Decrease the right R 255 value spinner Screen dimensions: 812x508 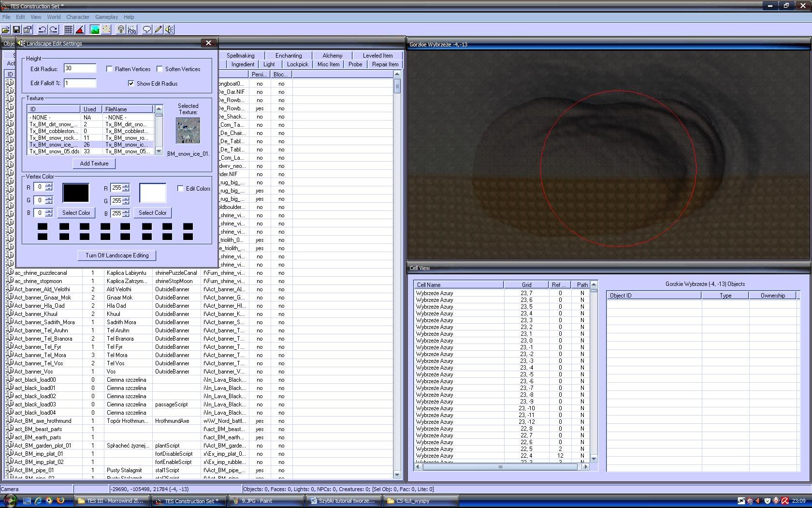pos(126,190)
